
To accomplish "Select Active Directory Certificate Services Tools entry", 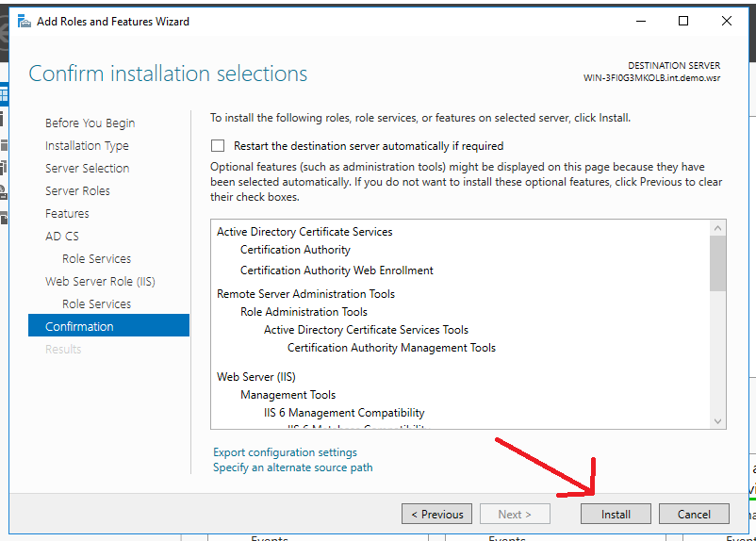I will (366, 330).
